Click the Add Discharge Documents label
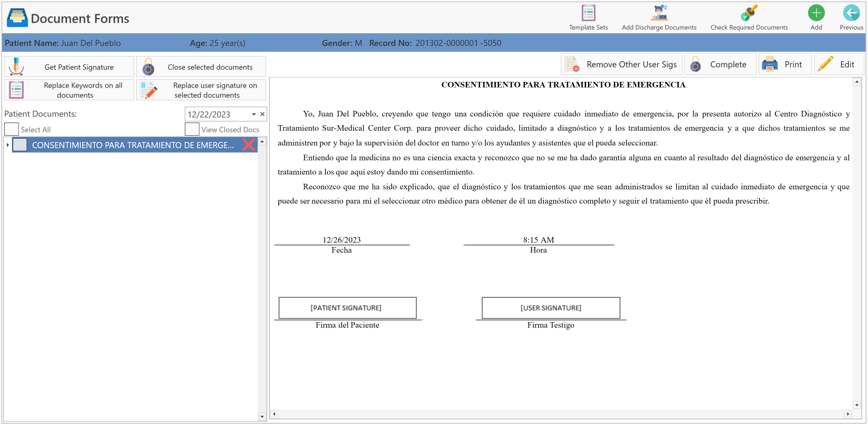 (x=659, y=27)
